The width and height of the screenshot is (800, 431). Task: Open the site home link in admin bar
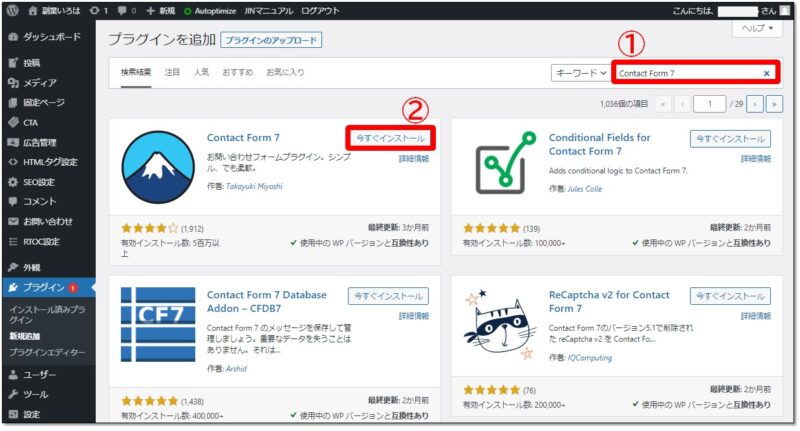coord(55,11)
